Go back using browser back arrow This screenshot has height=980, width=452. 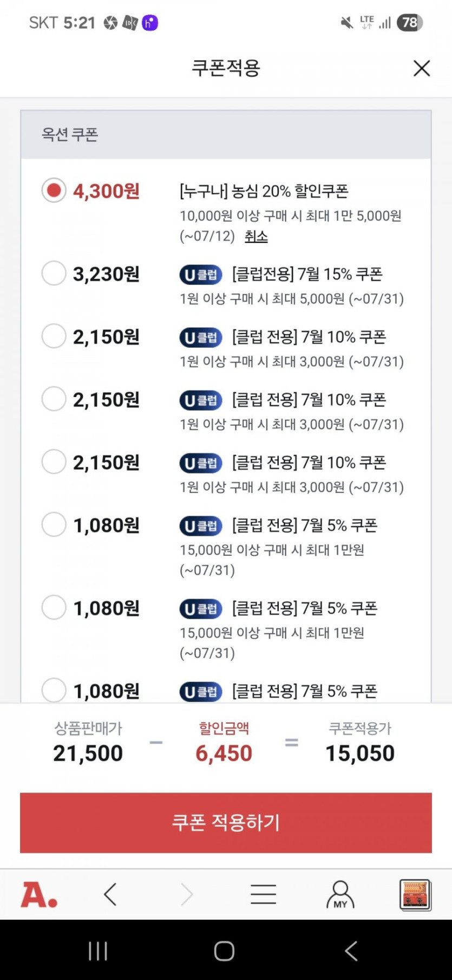pos(110,894)
